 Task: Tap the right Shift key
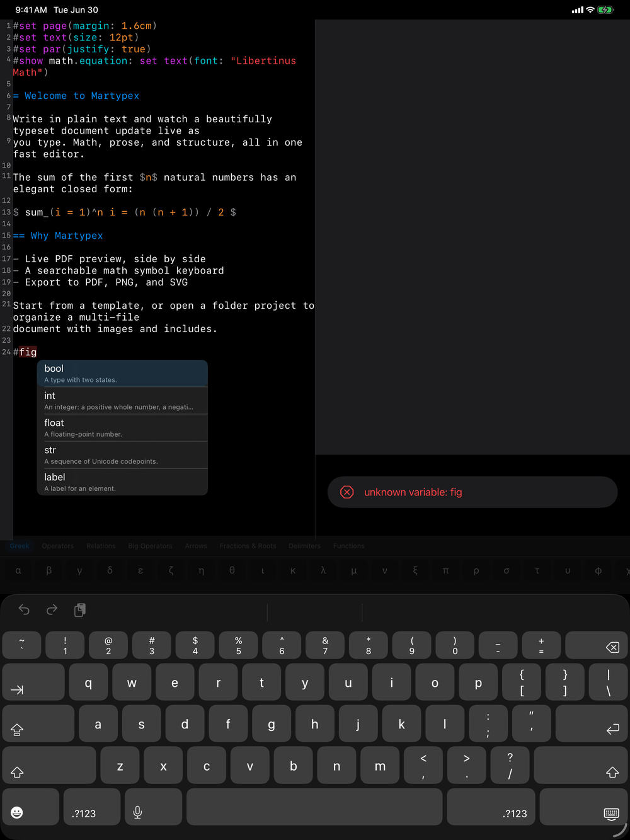pyautogui.click(x=580, y=766)
